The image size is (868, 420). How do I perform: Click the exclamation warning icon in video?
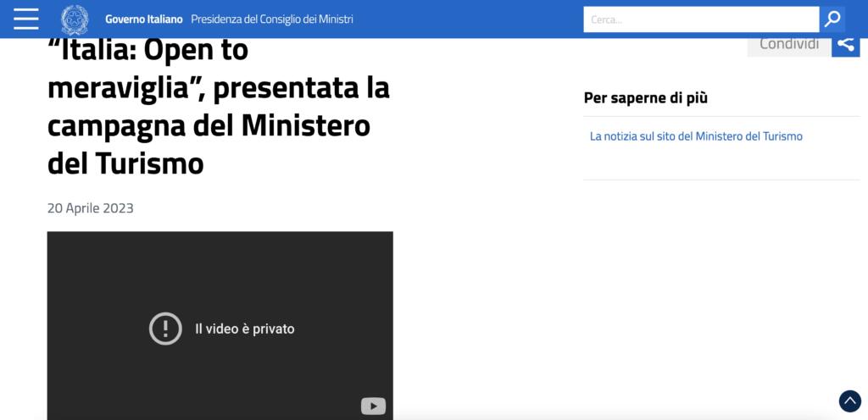165,329
